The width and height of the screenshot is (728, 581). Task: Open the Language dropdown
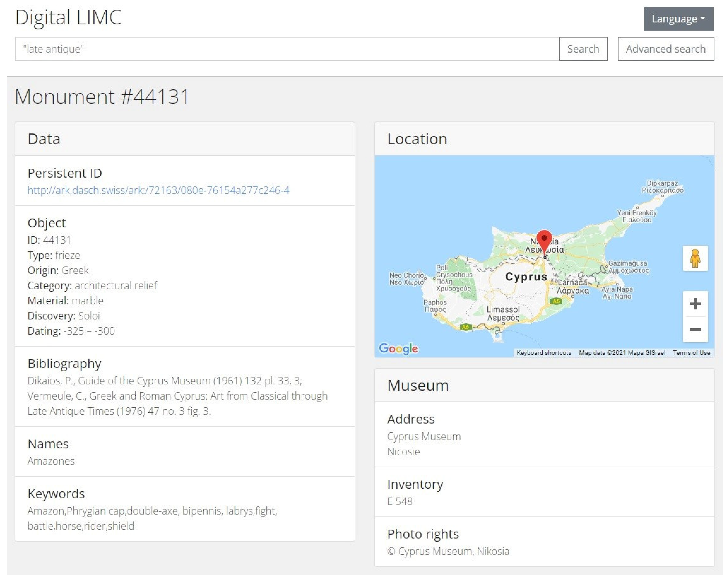(x=678, y=19)
